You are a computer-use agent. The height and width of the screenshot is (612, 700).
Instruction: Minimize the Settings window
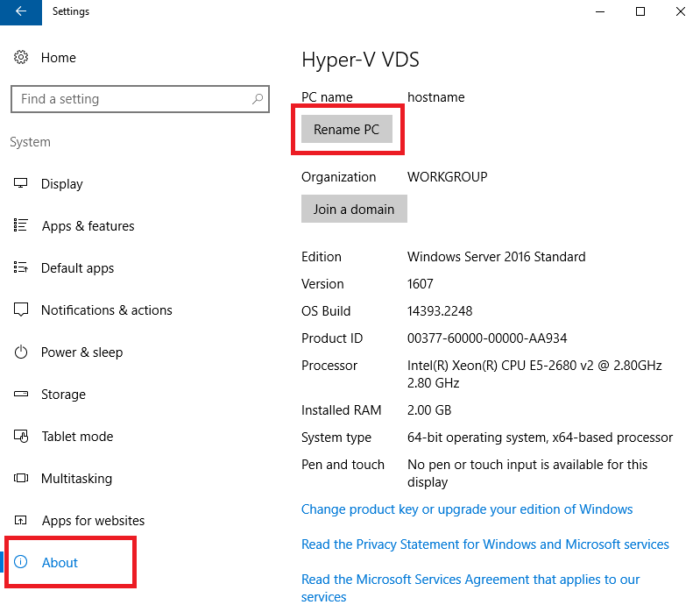tap(600, 11)
